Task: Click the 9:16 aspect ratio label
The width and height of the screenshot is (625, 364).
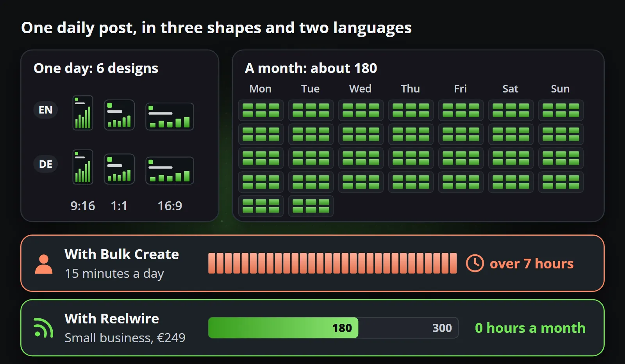Action: [x=83, y=206]
